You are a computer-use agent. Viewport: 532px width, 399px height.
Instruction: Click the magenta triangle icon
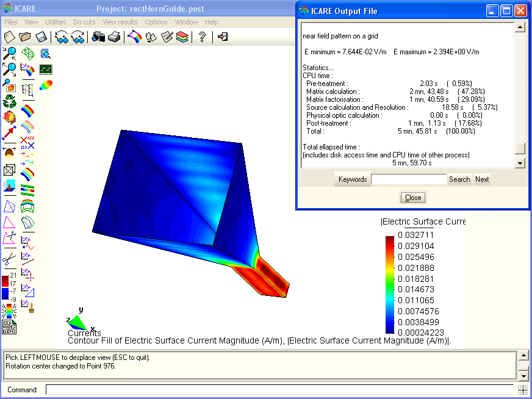9,223
